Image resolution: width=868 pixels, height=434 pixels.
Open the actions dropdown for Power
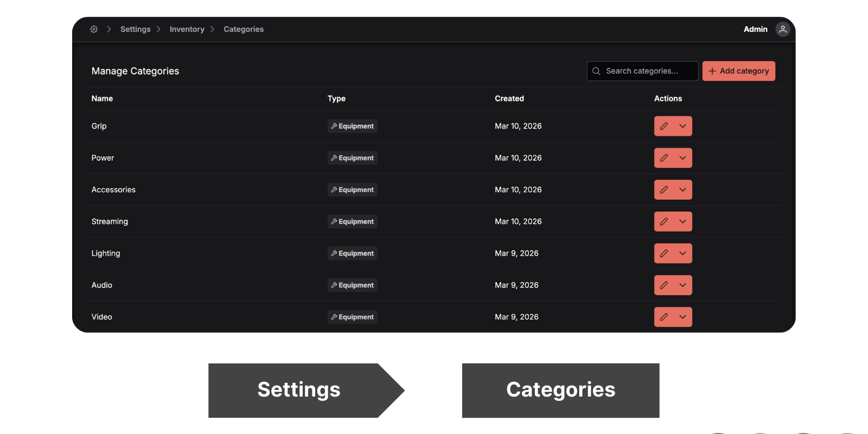tap(682, 158)
